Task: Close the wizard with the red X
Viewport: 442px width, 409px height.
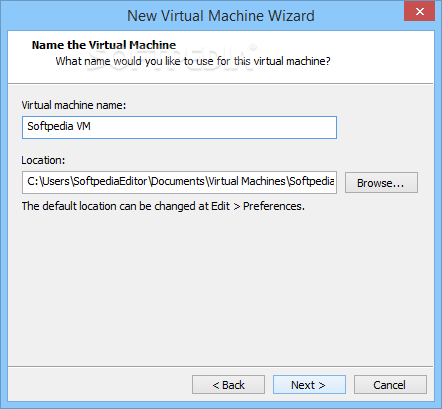Action: [419, 11]
